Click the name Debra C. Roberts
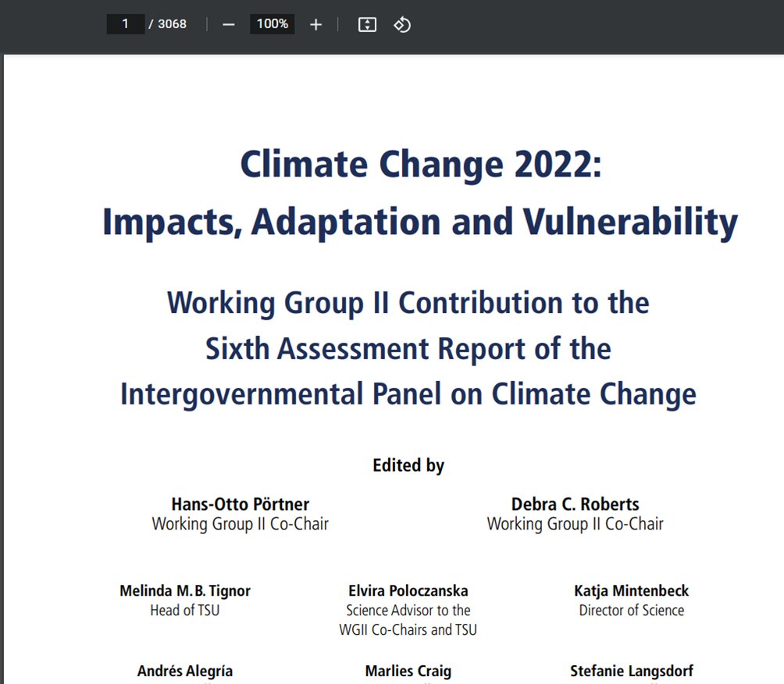The height and width of the screenshot is (684, 784). 575,504
